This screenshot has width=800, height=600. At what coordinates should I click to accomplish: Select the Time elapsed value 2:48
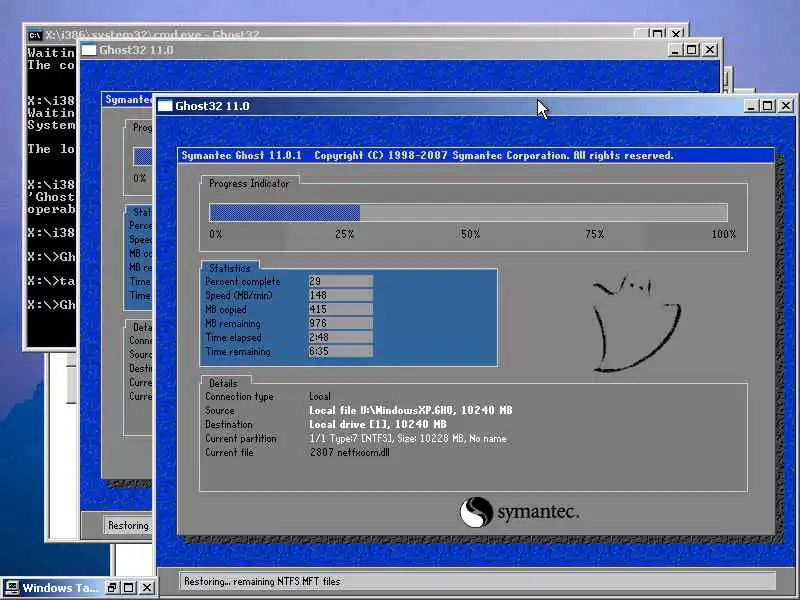coord(340,337)
